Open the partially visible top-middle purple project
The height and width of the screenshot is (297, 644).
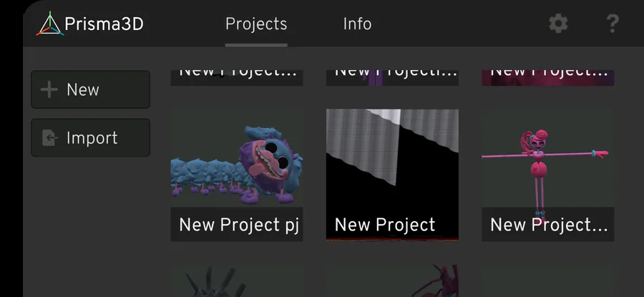click(392, 78)
